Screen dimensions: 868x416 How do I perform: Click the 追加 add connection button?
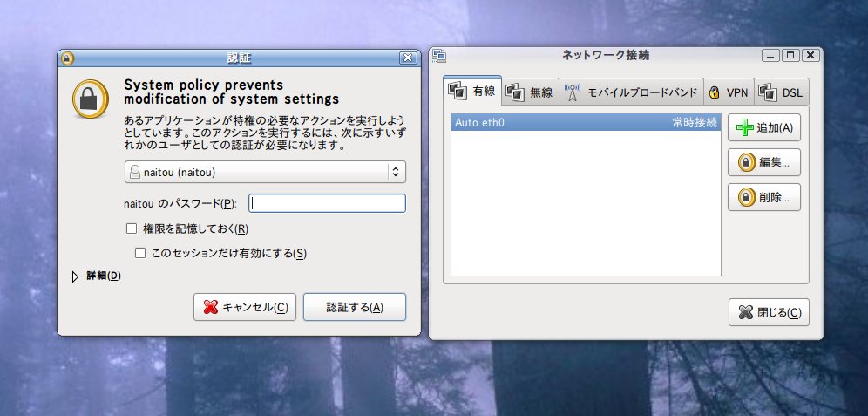tap(764, 128)
